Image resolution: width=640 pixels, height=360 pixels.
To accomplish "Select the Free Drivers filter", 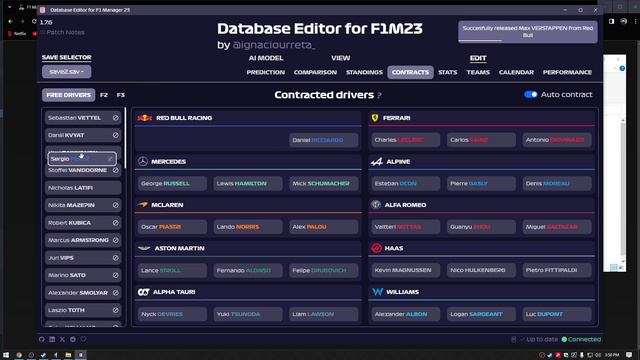I will [69, 95].
